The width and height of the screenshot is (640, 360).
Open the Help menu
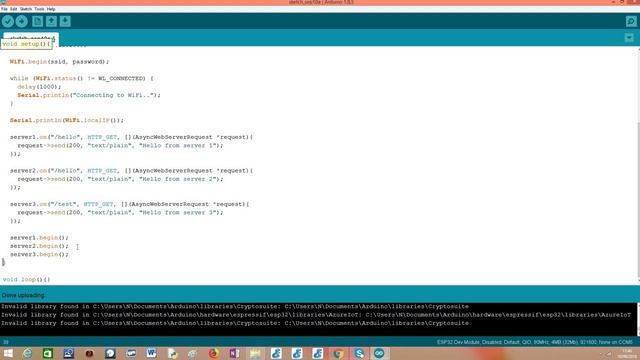click(x=51, y=9)
